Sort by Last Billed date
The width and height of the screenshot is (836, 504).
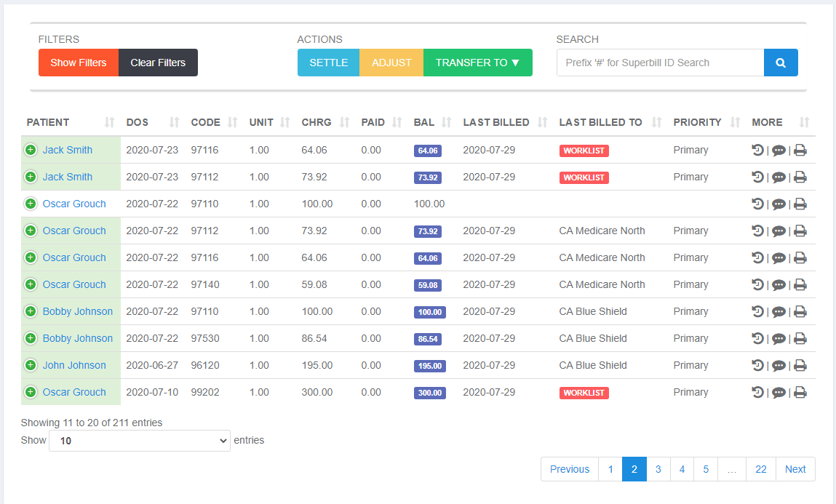pos(505,122)
